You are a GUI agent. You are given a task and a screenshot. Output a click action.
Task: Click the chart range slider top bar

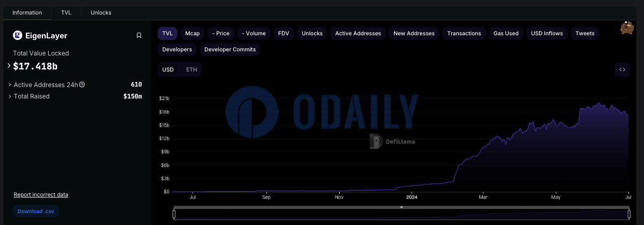[x=401, y=207]
